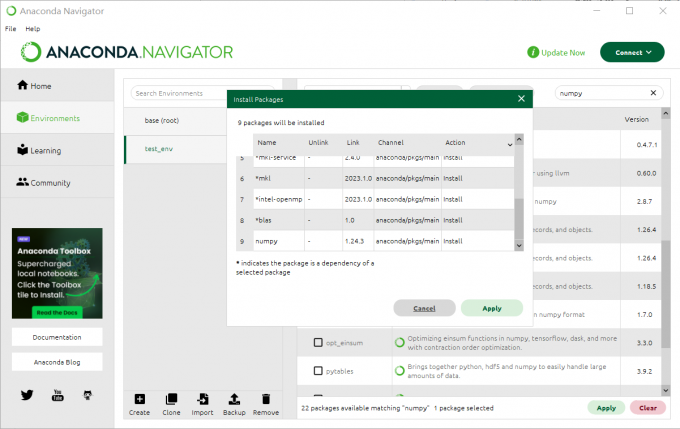Select the Environments tab
Image resolution: width=680 pixels, height=429 pixels.
[x=58, y=118]
